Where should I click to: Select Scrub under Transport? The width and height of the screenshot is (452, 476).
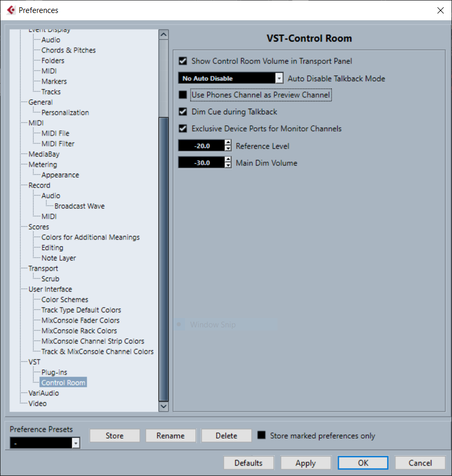coord(50,279)
